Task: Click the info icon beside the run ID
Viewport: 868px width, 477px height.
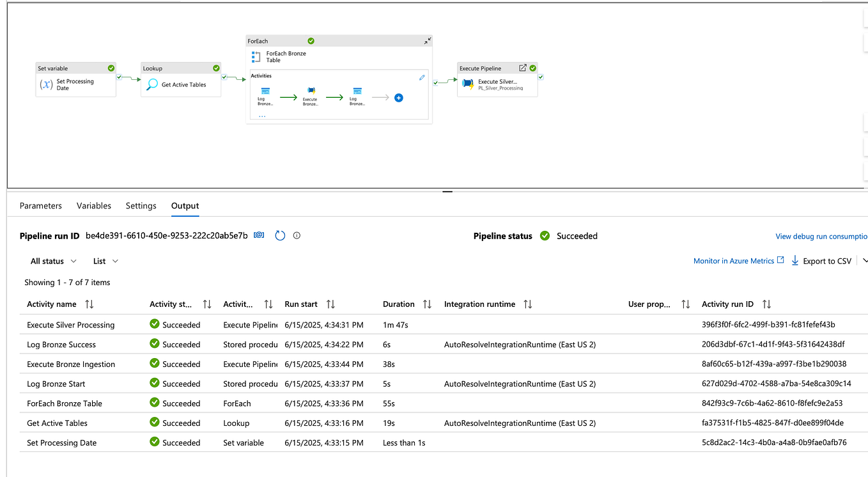Action: [297, 235]
